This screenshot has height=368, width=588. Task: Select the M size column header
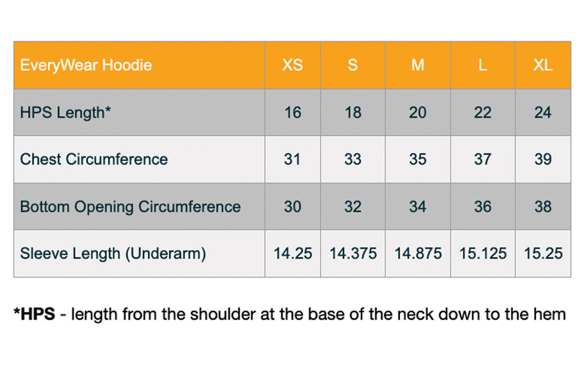tap(418, 65)
